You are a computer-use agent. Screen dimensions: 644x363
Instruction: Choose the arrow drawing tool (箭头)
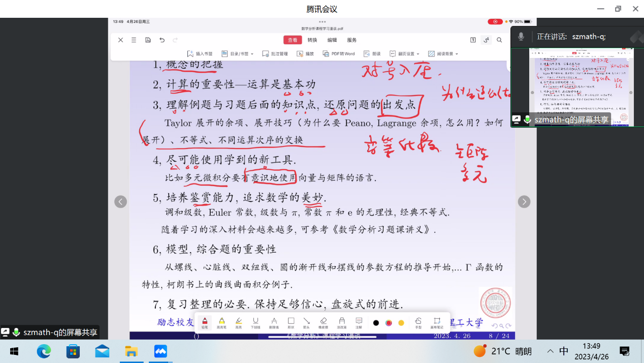[306, 322]
